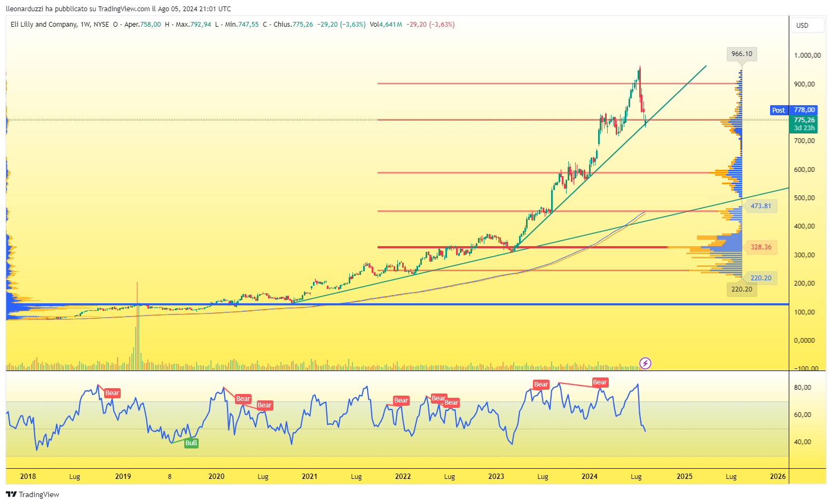Click the Vol 4,641M volume readout
The width and height of the screenshot is (832, 504).
click(x=386, y=24)
